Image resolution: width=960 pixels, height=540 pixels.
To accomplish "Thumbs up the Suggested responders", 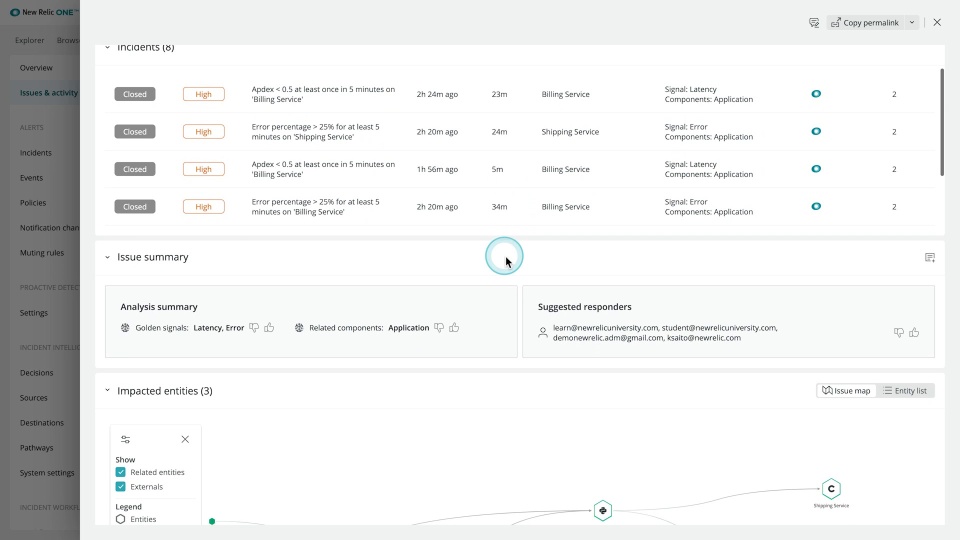I will click(914, 332).
